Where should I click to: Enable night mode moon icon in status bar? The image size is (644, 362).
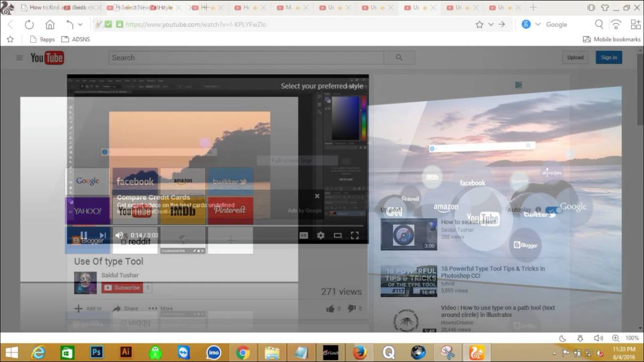562,338
